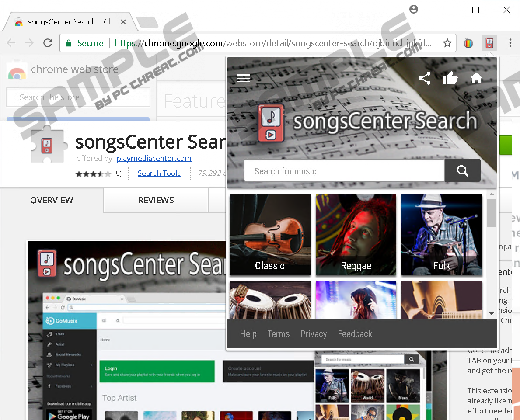Open the Classic genre tile
520x420 pixels.
point(270,235)
